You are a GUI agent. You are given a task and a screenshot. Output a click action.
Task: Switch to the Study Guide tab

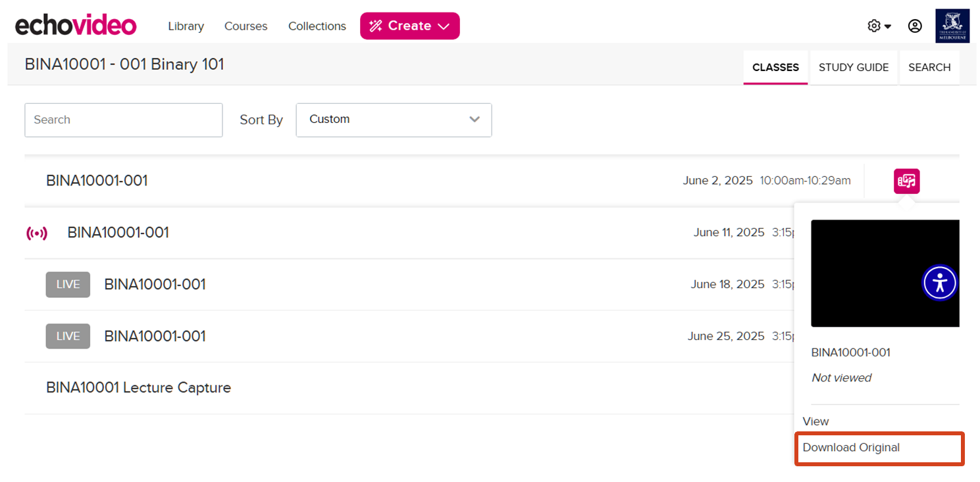pyautogui.click(x=854, y=67)
